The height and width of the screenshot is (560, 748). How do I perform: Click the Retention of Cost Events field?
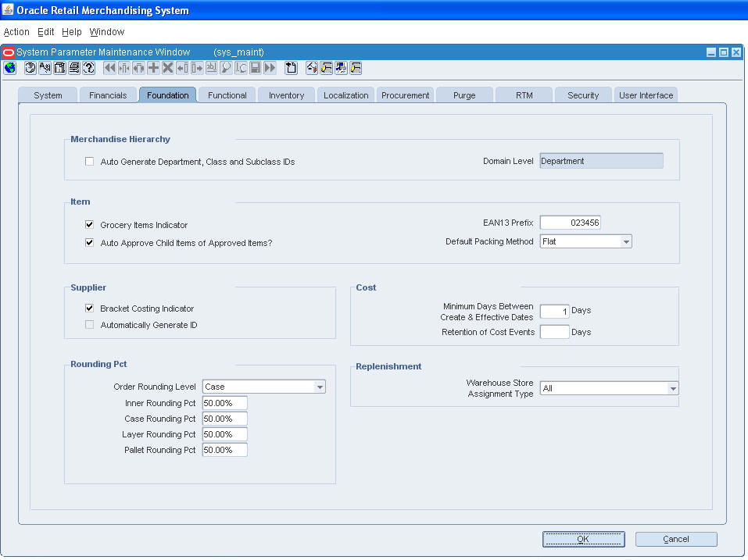pyautogui.click(x=554, y=332)
